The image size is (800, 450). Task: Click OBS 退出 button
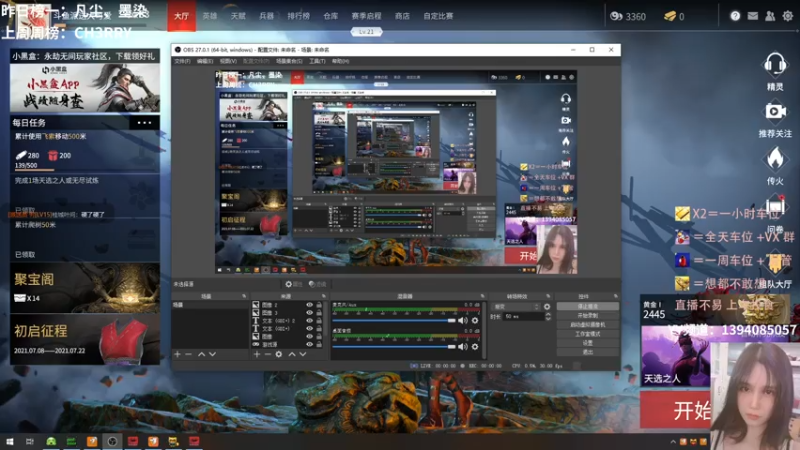click(x=588, y=352)
